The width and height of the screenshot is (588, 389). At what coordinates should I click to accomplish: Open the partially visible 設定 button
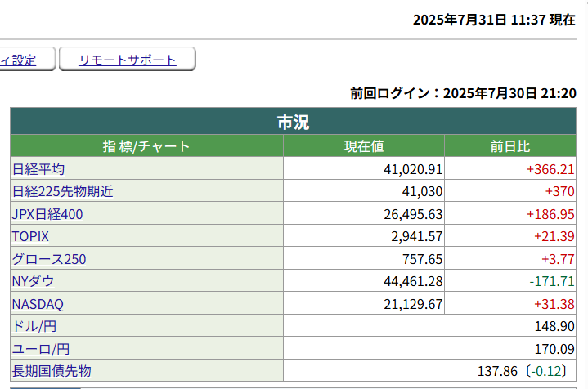24,60
